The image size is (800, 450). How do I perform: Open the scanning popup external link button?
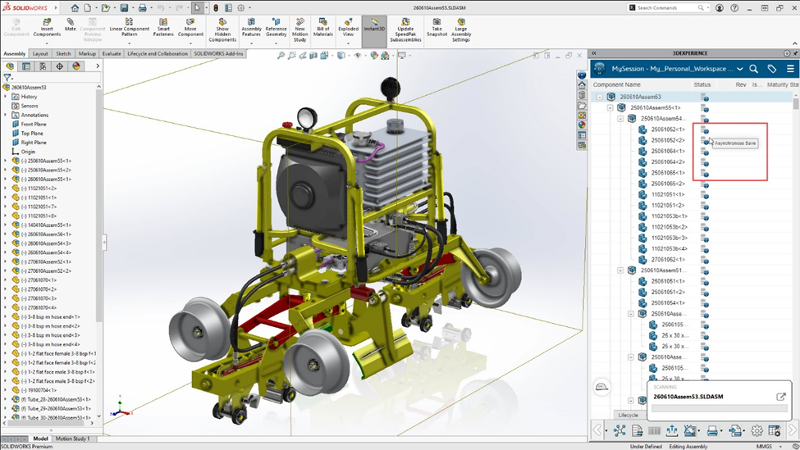pos(781,397)
